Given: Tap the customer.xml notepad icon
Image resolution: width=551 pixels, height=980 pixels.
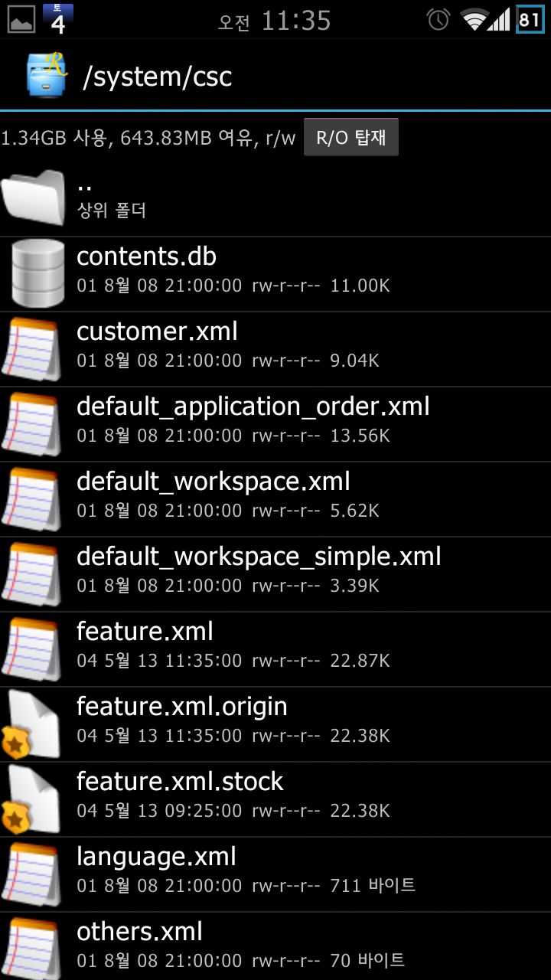Looking at the screenshot, I should (32, 348).
